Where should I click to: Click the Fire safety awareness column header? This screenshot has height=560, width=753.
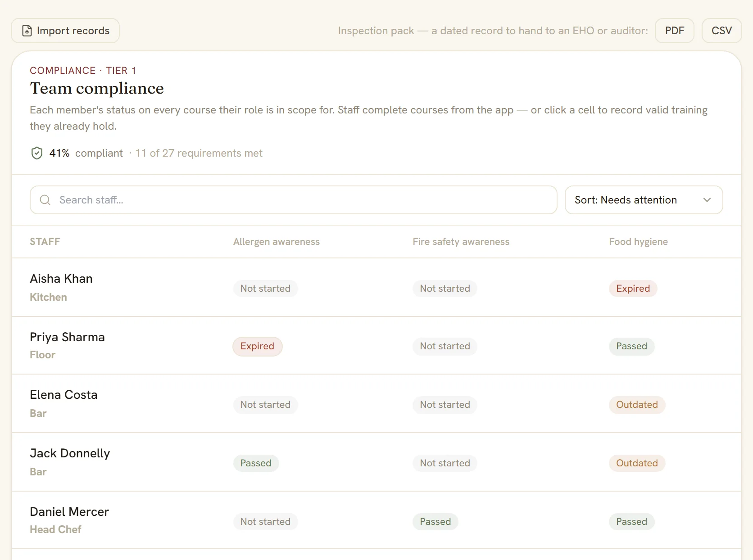[461, 242]
